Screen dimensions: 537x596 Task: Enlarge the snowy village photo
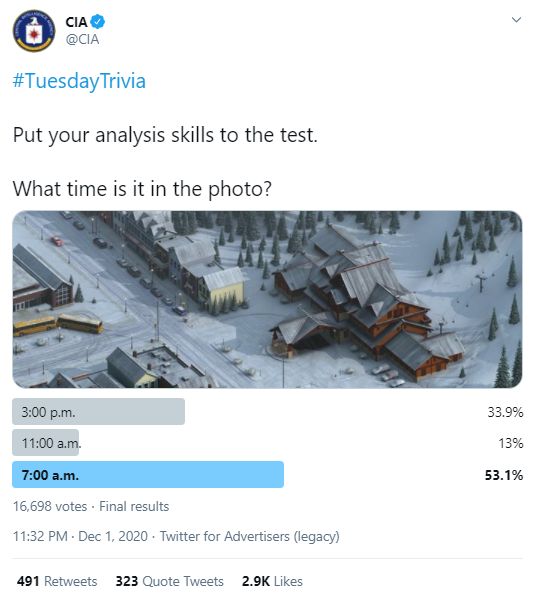(x=267, y=299)
